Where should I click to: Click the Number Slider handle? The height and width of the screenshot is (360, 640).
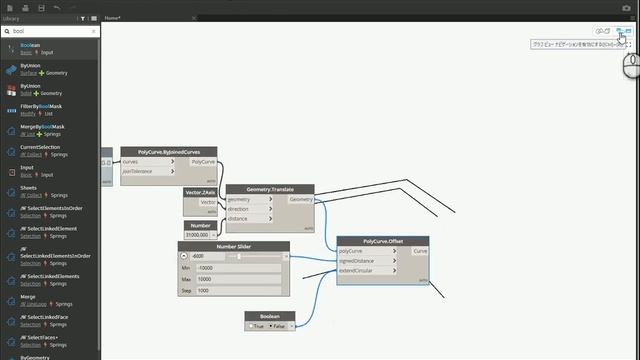point(239,256)
